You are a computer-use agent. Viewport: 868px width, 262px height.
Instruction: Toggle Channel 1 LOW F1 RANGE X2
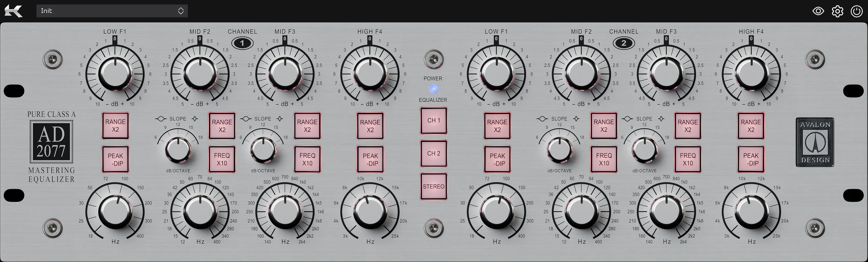[x=115, y=126]
